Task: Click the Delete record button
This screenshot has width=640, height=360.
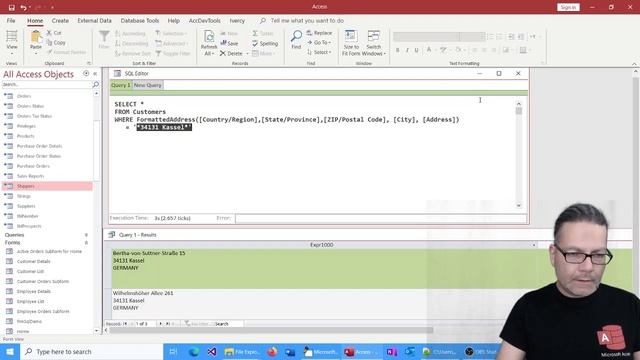Action: pos(231,53)
